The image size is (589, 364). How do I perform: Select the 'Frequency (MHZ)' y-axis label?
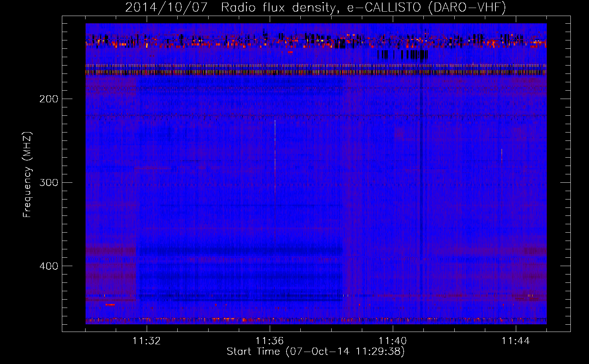point(27,174)
